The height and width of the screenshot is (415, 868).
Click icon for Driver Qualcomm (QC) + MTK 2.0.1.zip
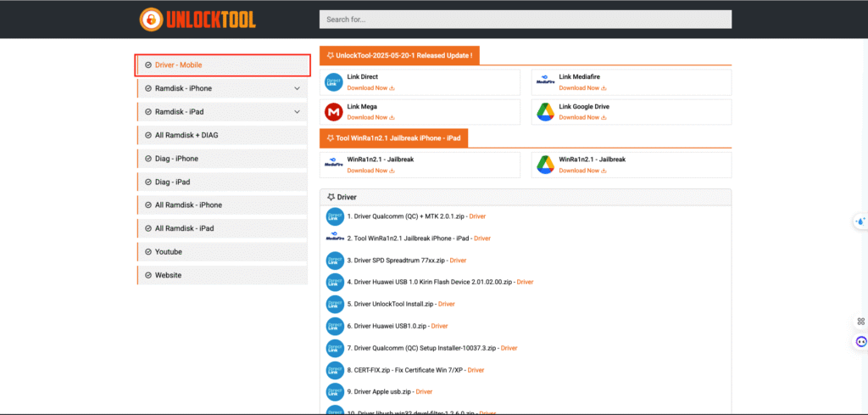click(x=335, y=216)
